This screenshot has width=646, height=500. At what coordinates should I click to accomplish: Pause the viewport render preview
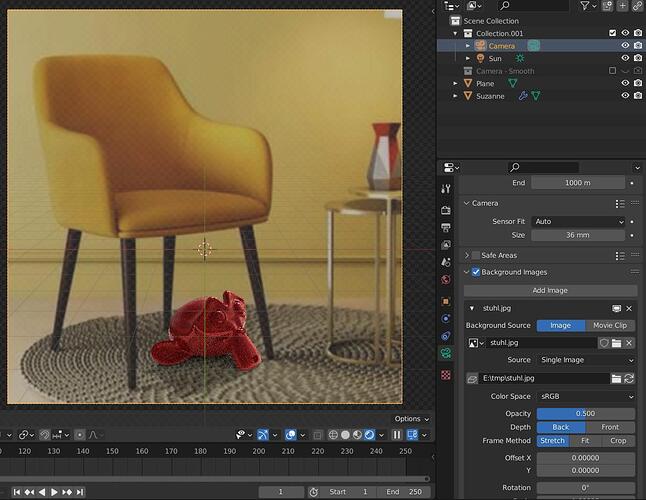[x=396, y=435]
